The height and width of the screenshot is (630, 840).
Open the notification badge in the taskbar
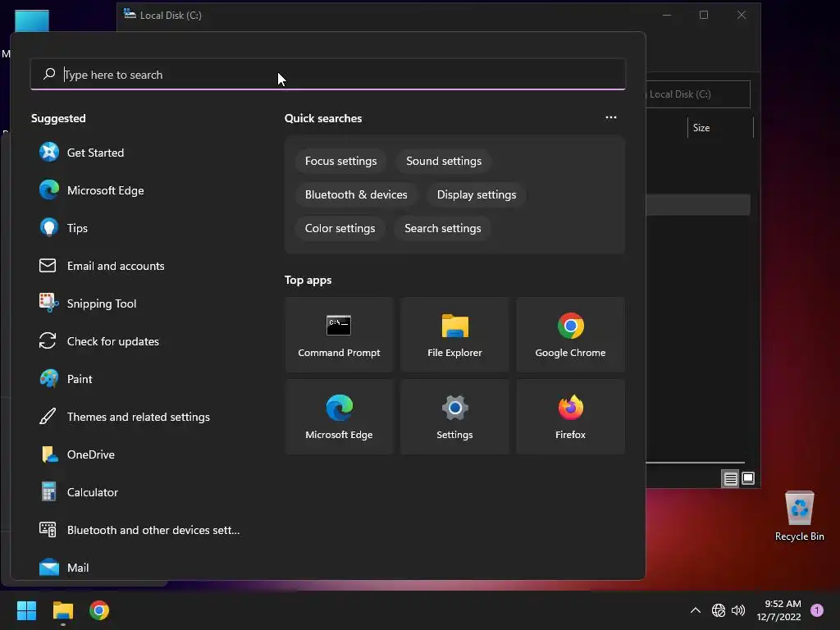pos(817,609)
